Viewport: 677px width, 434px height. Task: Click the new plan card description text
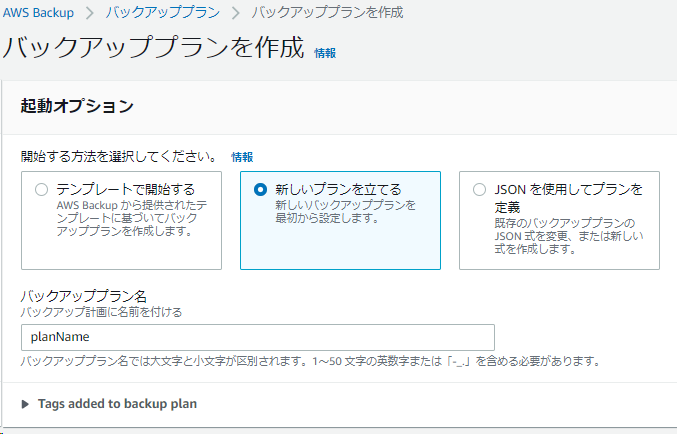pos(345,211)
